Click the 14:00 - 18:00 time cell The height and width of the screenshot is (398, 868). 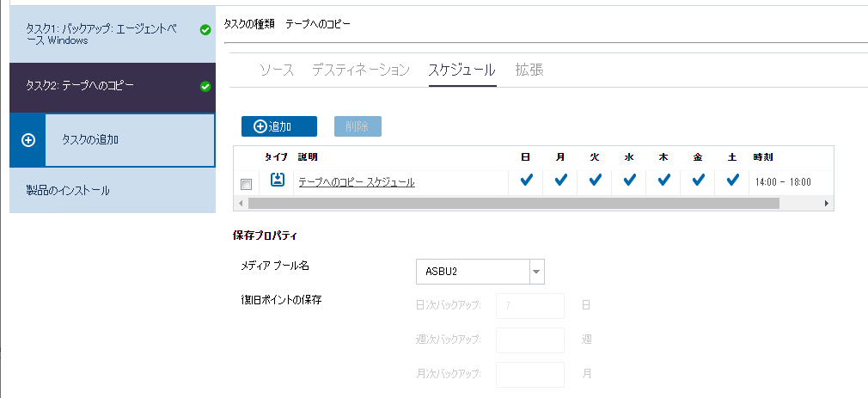[x=783, y=182]
